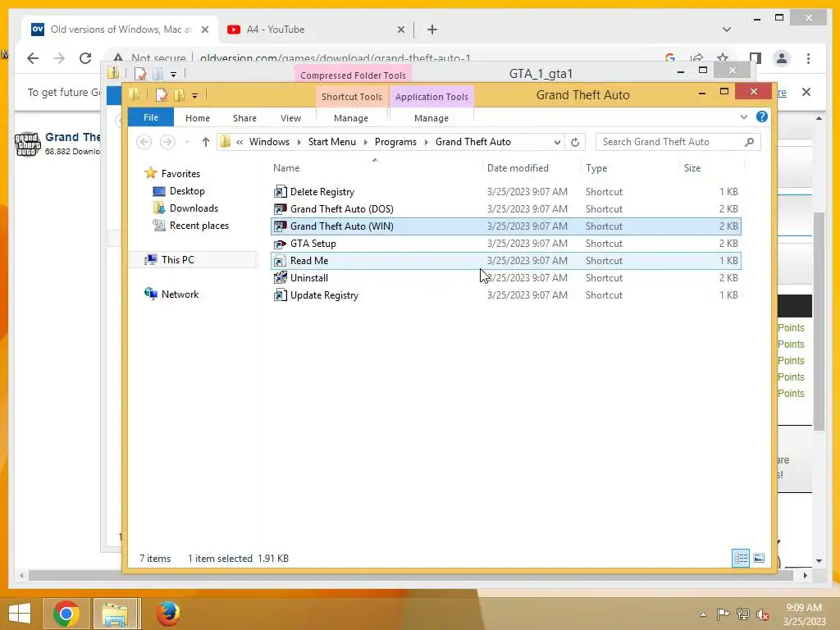Select Desktop in Favorites
The width and height of the screenshot is (840, 630).
[186, 190]
